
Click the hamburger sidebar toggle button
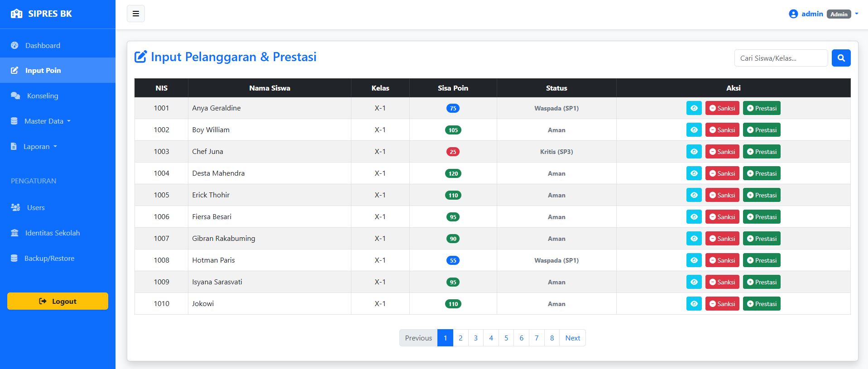tap(135, 14)
